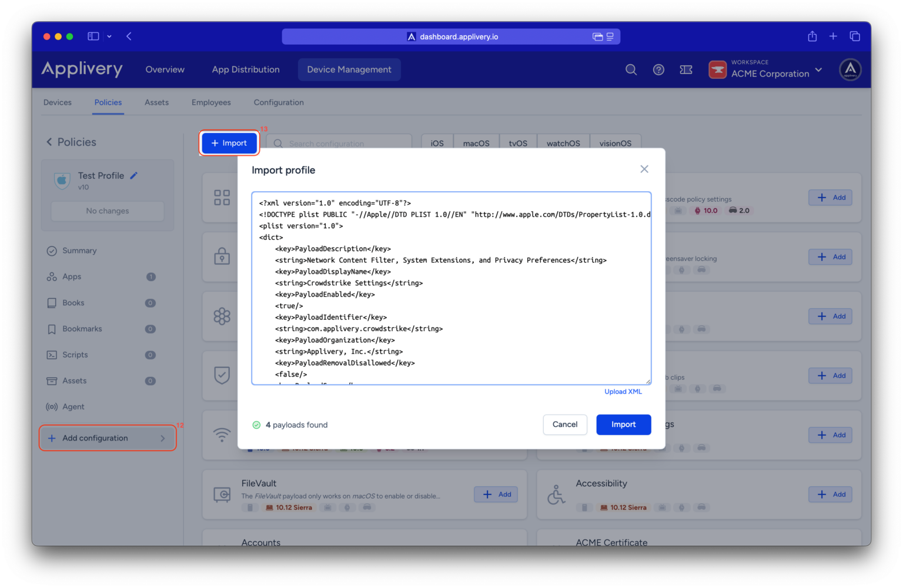Switch to the Employees tab
Screen dimensions: 903x588
pos(210,102)
